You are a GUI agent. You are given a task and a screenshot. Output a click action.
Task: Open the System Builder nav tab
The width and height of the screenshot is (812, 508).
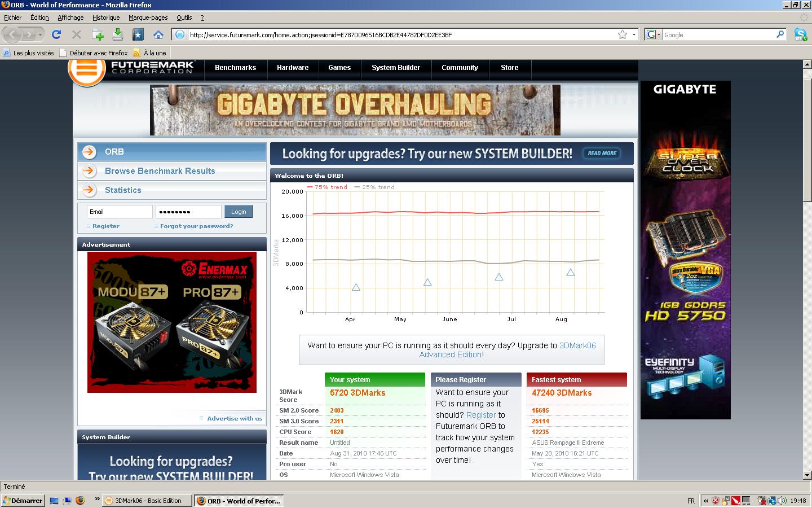click(396, 68)
